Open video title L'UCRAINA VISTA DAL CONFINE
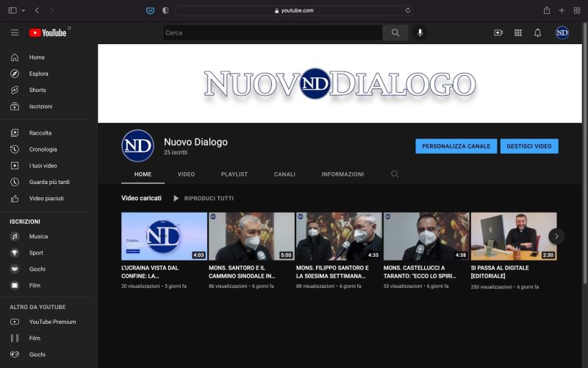This screenshot has width=588, height=368. click(150, 272)
